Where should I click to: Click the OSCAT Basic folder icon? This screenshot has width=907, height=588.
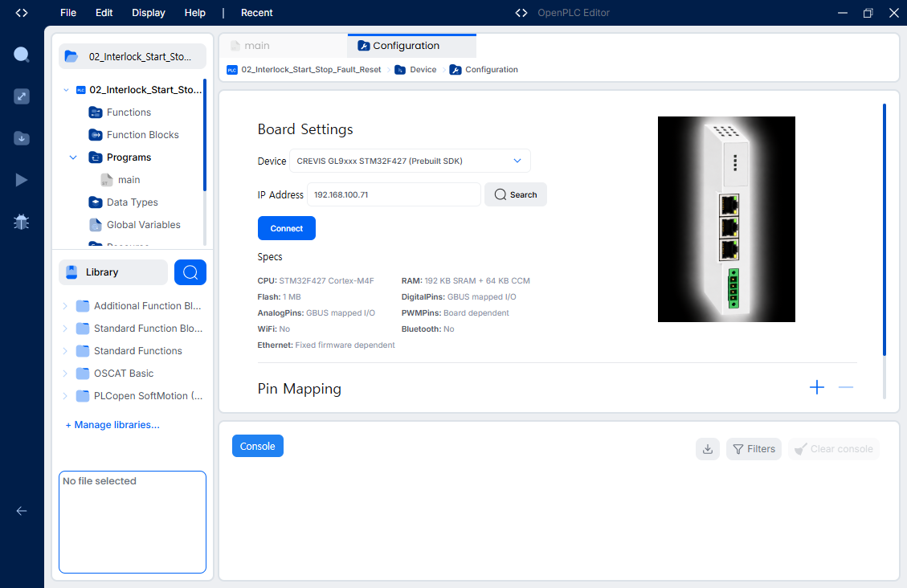(x=83, y=374)
